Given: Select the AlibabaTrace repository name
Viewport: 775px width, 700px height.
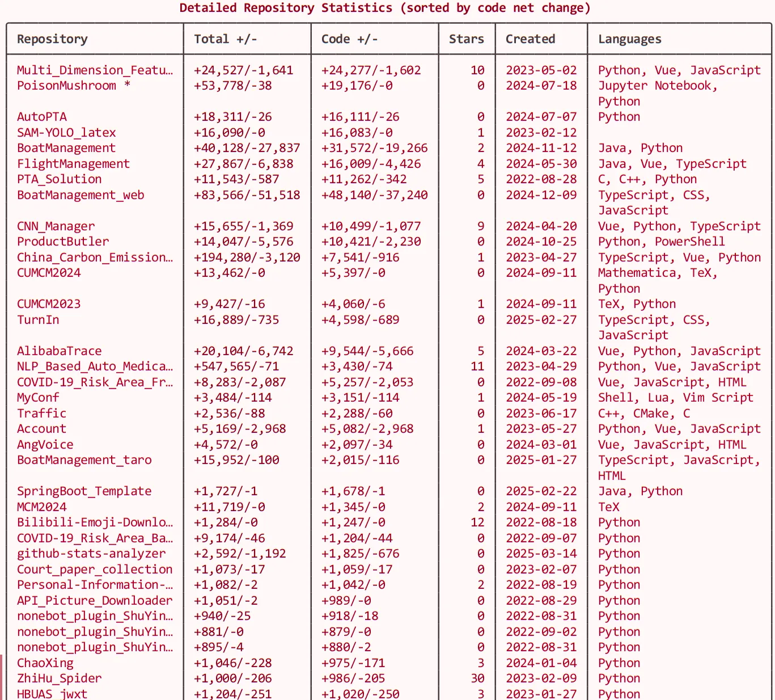Looking at the screenshot, I should (x=60, y=351).
